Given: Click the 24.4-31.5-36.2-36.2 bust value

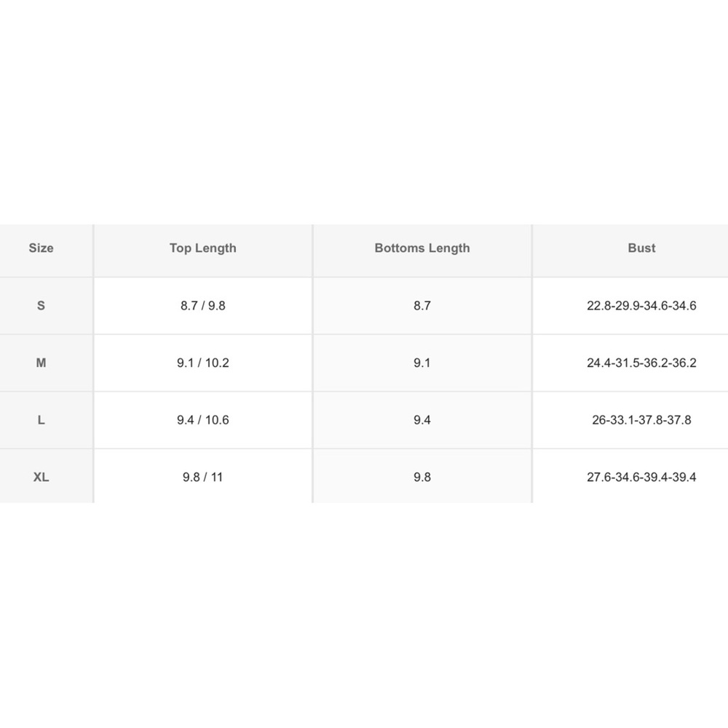Looking at the screenshot, I should pyautogui.click(x=641, y=363).
